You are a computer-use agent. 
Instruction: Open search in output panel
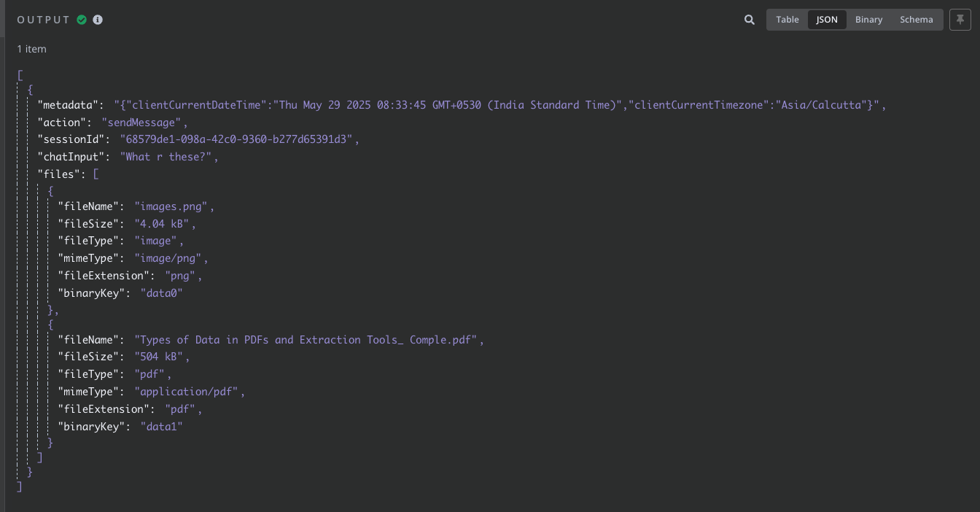[750, 20]
